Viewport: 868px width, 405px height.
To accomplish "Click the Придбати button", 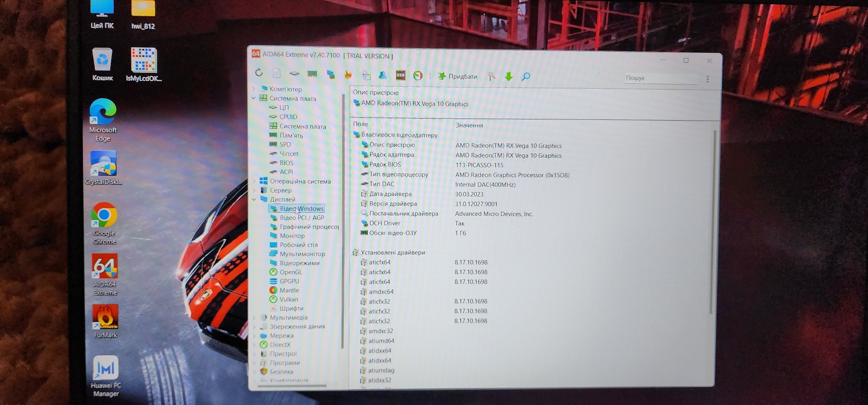I will tap(457, 76).
